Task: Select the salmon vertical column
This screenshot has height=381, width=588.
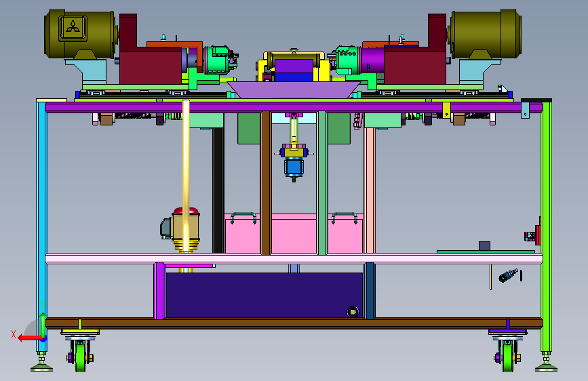Action: coord(370,190)
